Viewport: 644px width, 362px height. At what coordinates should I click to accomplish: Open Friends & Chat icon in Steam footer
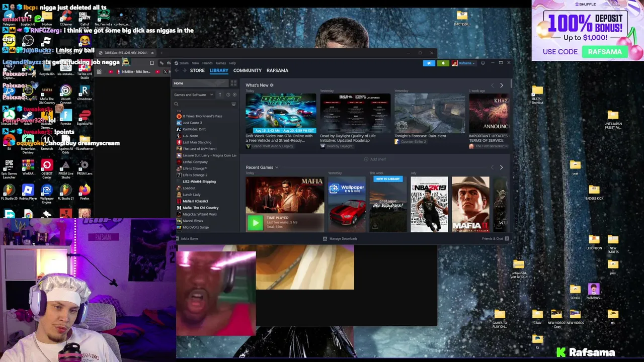[507, 238]
